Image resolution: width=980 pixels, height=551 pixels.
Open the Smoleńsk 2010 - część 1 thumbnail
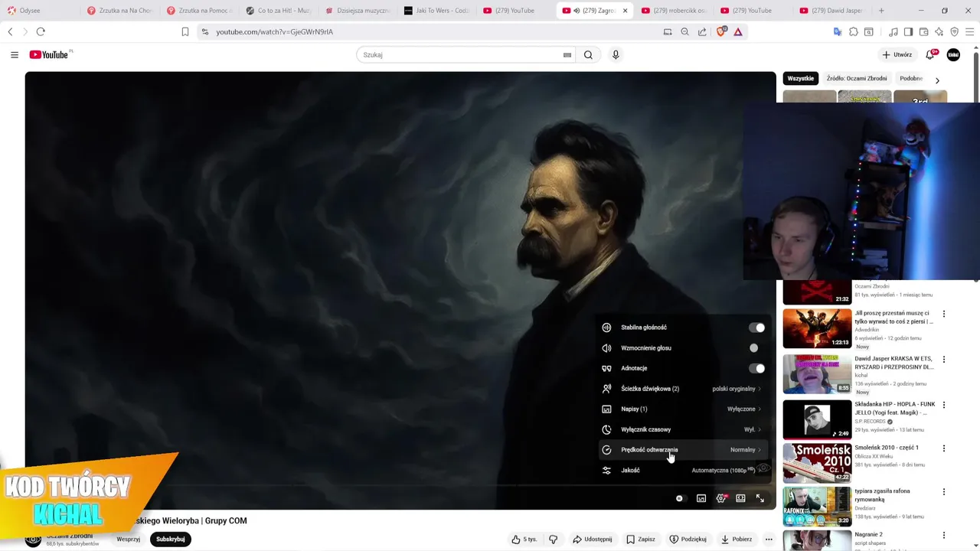pos(817,462)
